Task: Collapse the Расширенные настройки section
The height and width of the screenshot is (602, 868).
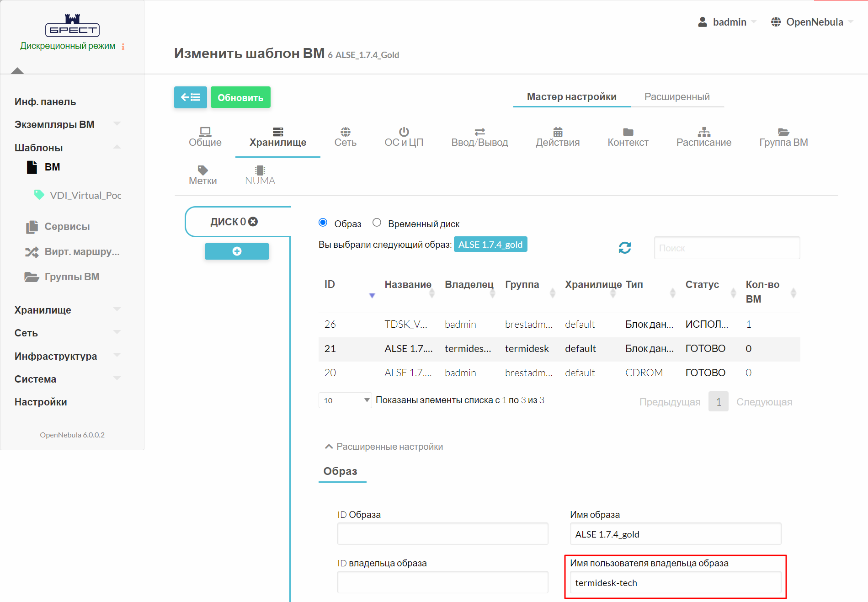Action: click(x=383, y=447)
